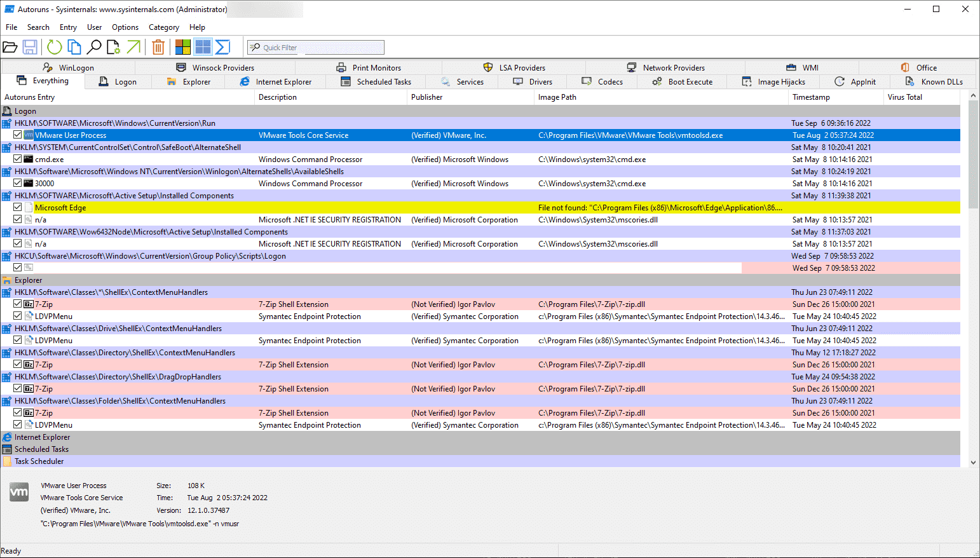The width and height of the screenshot is (980, 558).
Task: Disable the Microsoft Edge startup entry
Action: pyautogui.click(x=17, y=207)
